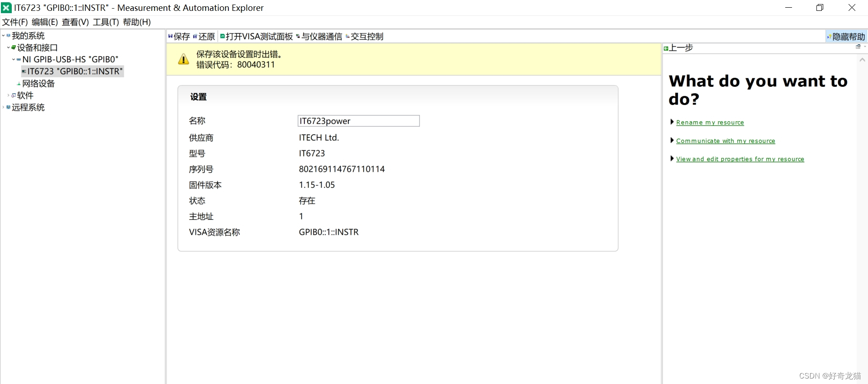Click the vendor value ITECH Ltd.
The width and height of the screenshot is (868, 384).
click(319, 137)
